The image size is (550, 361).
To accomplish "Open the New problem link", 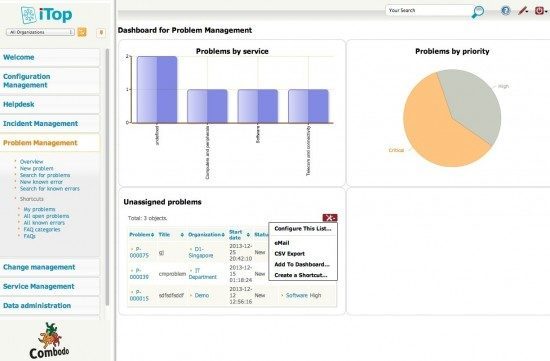I will point(36,168).
